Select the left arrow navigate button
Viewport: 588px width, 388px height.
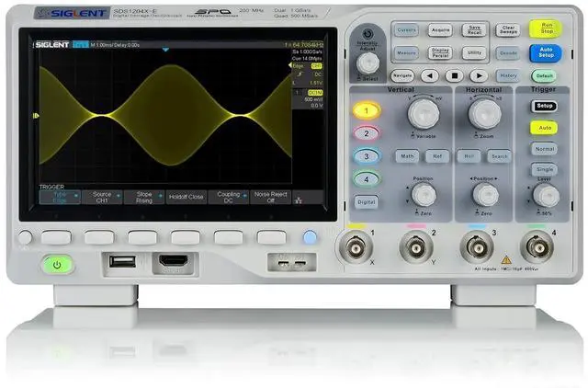click(x=430, y=75)
